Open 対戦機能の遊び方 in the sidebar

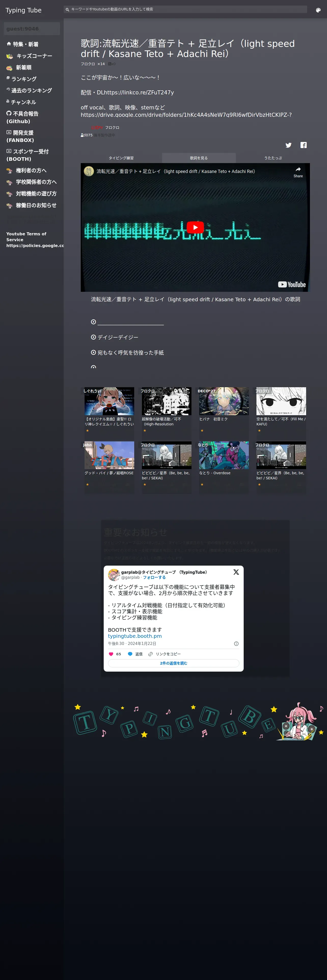[32, 194]
